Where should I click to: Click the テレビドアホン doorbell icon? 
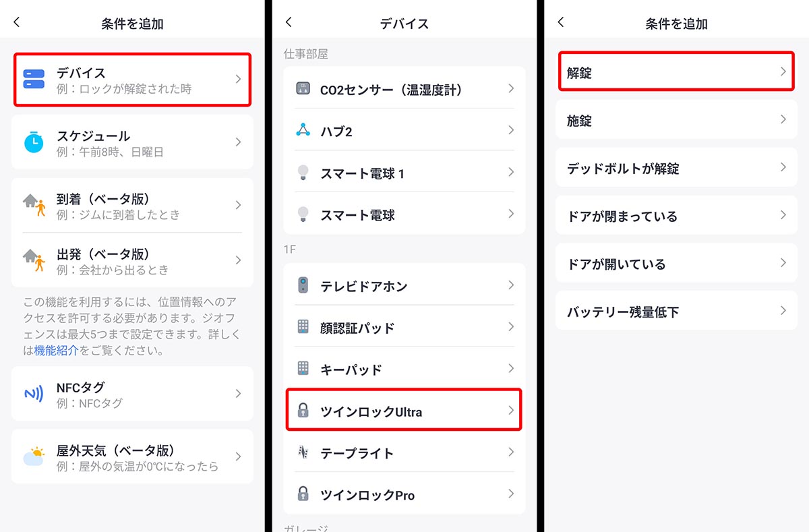point(303,285)
